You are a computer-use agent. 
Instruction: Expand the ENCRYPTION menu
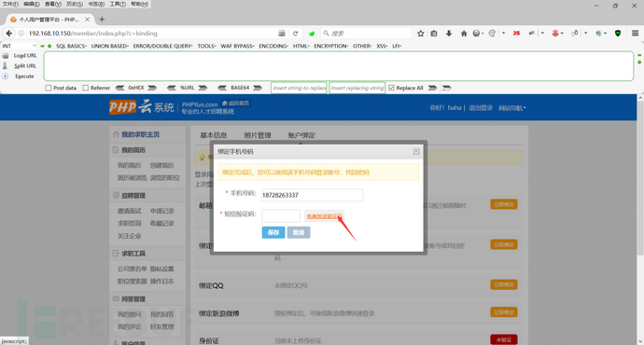click(x=331, y=46)
